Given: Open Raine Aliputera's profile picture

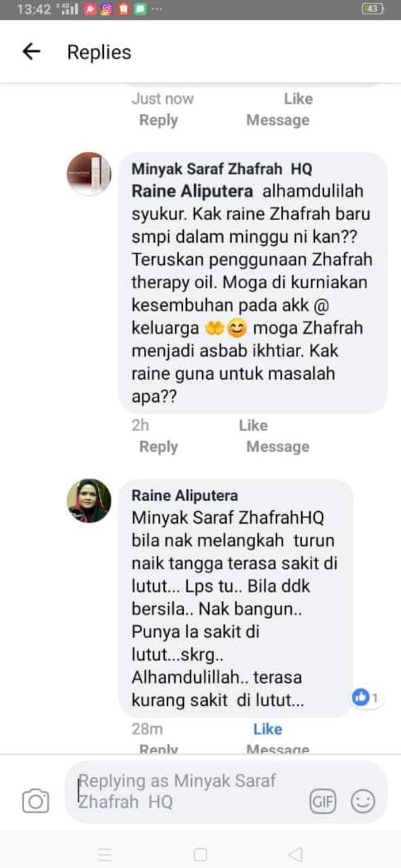Looking at the screenshot, I should (89, 501).
